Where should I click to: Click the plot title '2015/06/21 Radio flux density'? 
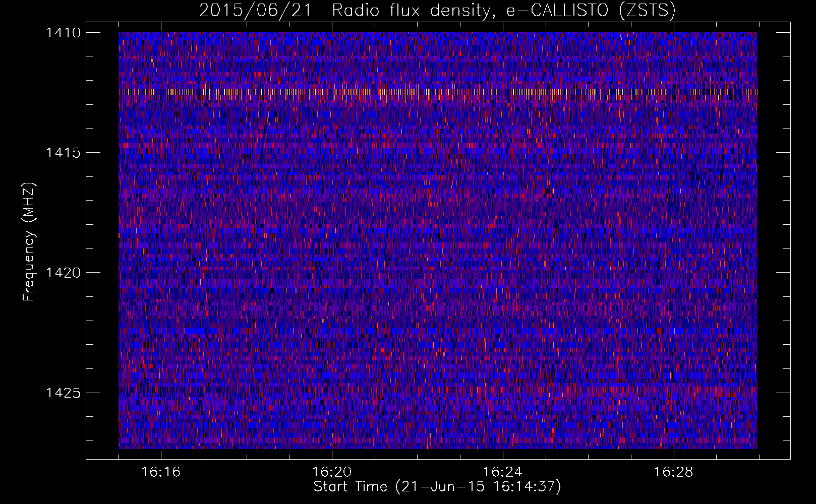click(344, 10)
